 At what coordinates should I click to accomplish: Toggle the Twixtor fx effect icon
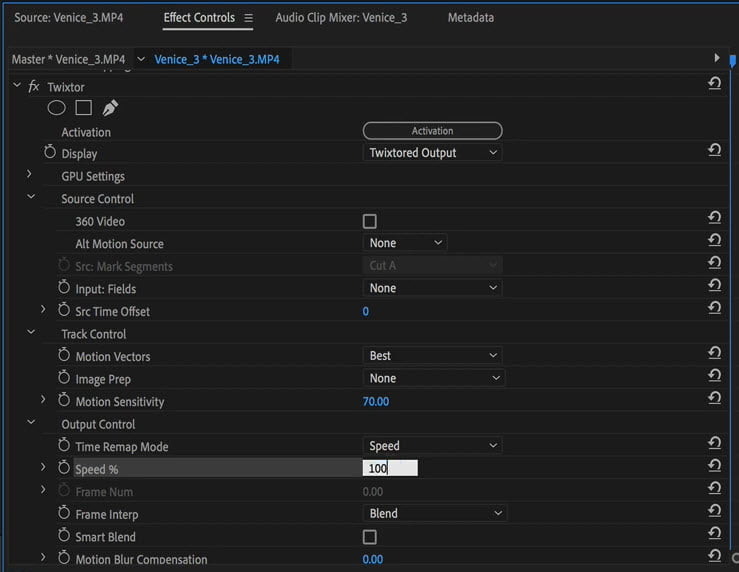(33, 87)
